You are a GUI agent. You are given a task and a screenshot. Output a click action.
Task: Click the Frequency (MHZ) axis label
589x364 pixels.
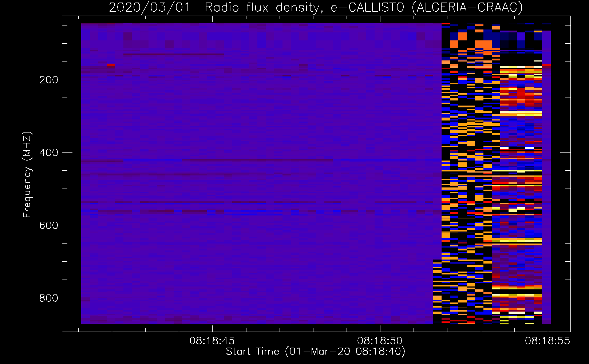27,174
